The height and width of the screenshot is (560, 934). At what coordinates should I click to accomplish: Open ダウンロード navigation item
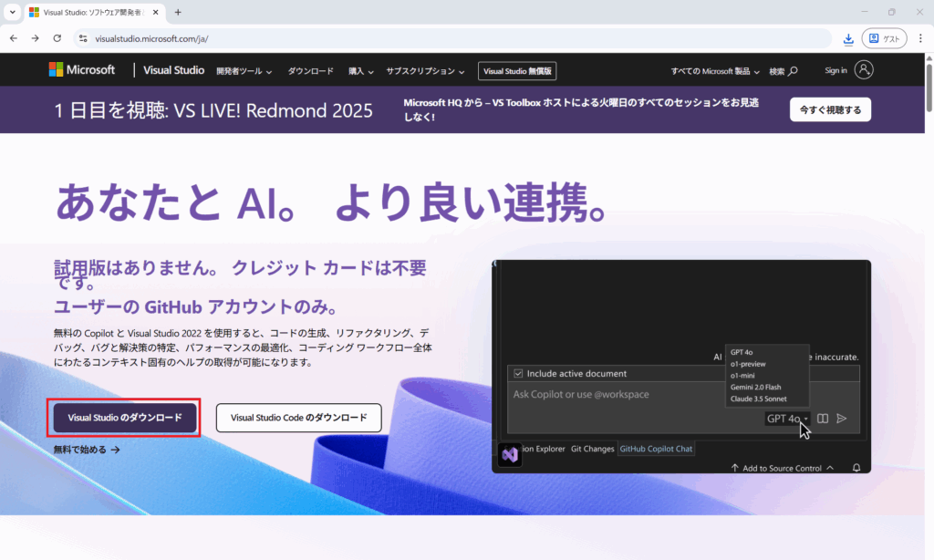tap(310, 71)
